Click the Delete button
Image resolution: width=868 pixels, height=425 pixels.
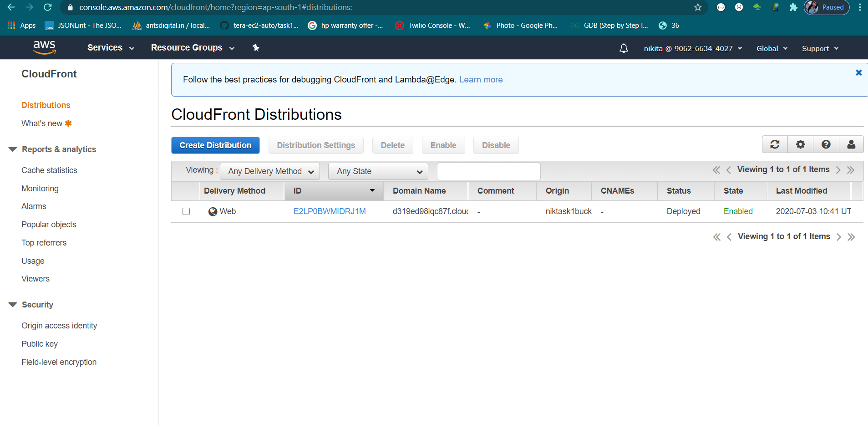[392, 145]
